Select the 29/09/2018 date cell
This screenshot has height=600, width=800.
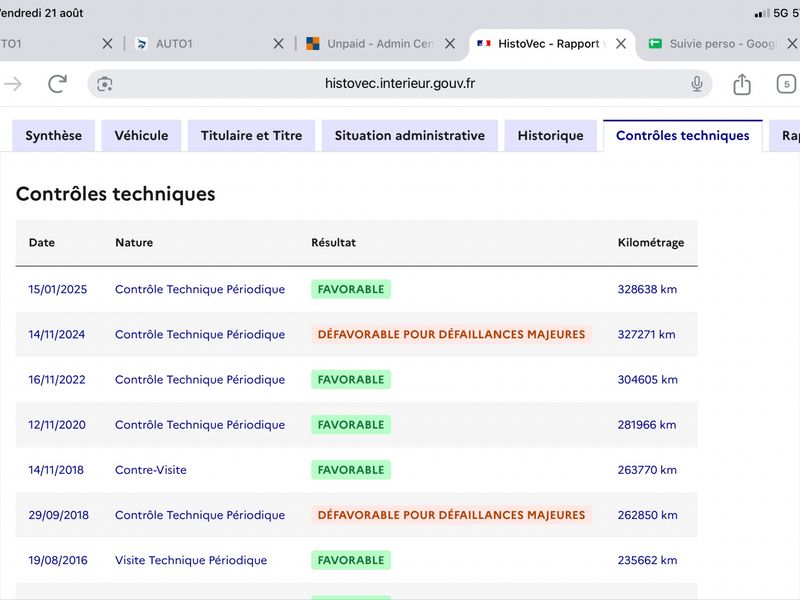pos(59,515)
